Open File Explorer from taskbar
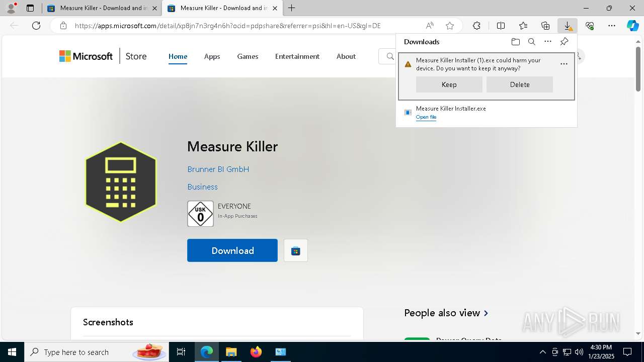 [231, 352]
